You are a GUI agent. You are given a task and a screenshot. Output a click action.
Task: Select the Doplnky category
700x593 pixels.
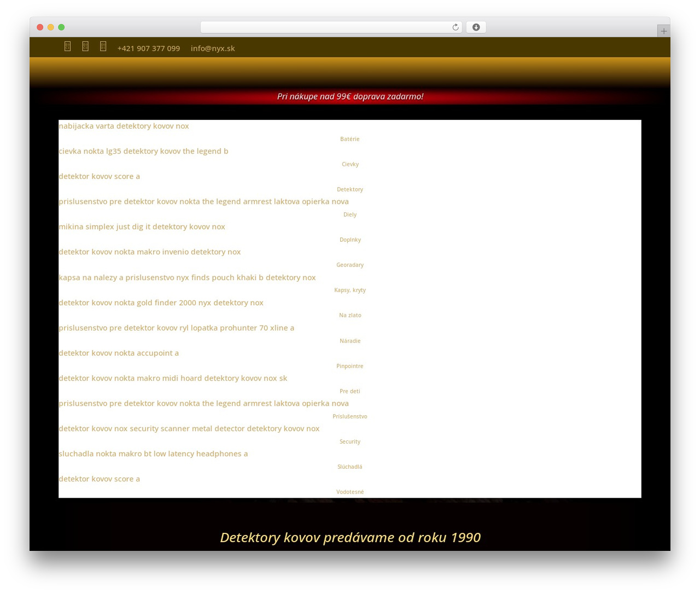pos(350,240)
